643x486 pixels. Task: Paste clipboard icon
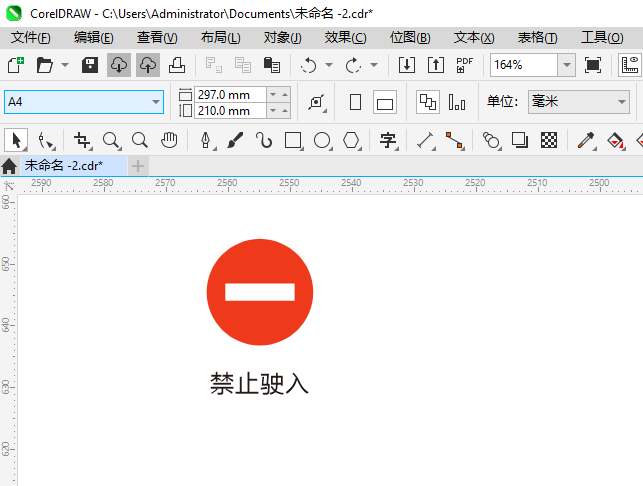pyautogui.click(x=271, y=65)
